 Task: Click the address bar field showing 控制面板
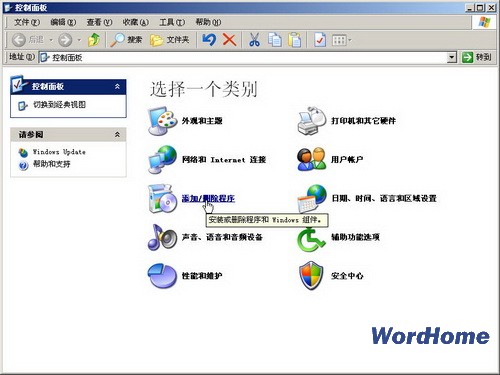tap(247, 57)
